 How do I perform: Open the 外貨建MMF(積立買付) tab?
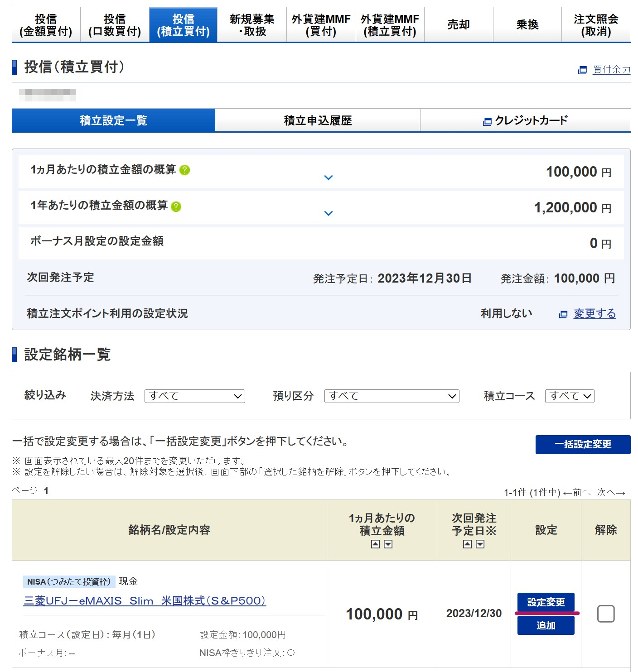click(x=390, y=25)
